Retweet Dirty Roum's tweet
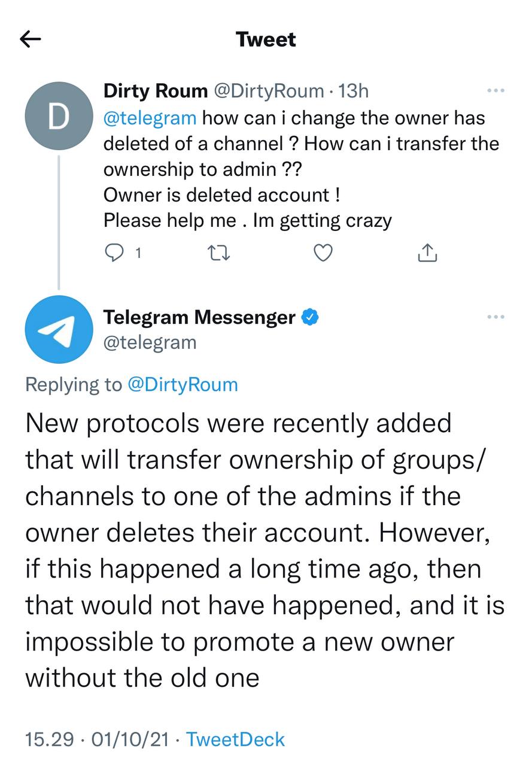Viewport: 532px width, 766px height. pos(218,254)
